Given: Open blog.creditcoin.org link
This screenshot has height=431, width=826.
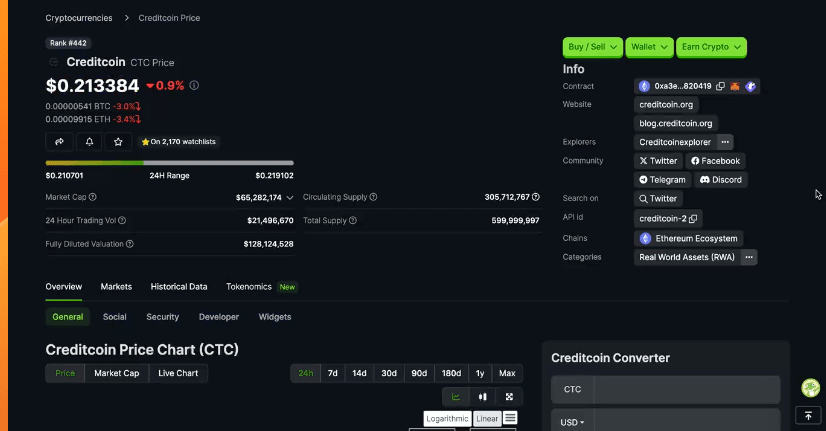Looking at the screenshot, I should pyautogui.click(x=676, y=123).
